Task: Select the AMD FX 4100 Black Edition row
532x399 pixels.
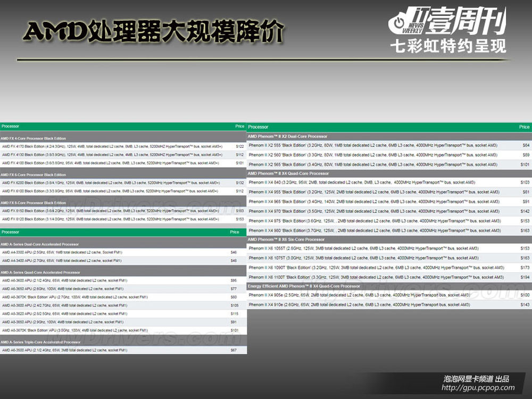Action: tap(123, 163)
